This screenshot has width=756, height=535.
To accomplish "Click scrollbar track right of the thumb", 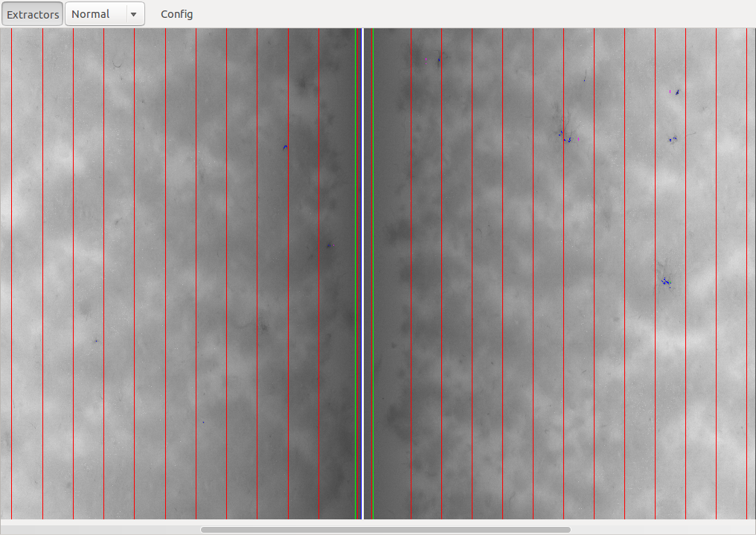I will [662, 529].
